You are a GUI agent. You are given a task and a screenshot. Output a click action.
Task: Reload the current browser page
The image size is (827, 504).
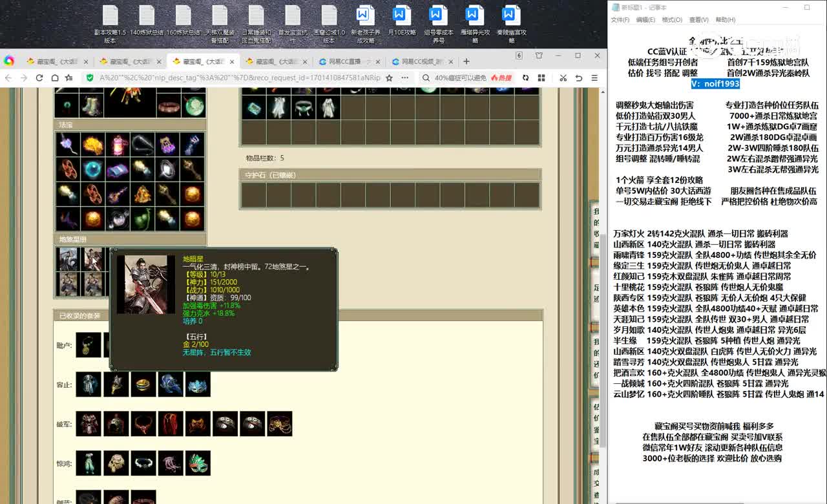[x=39, y=78]
